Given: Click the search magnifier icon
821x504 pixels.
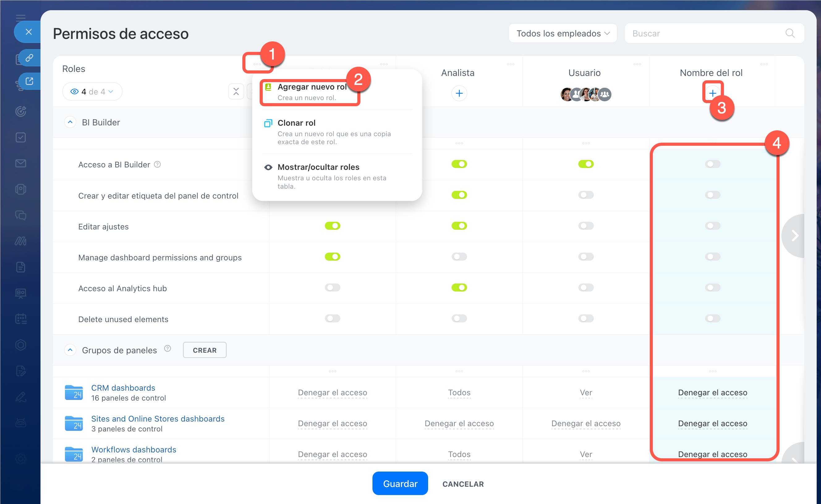Looking at the screenshot, I should [x=790, y=33].
